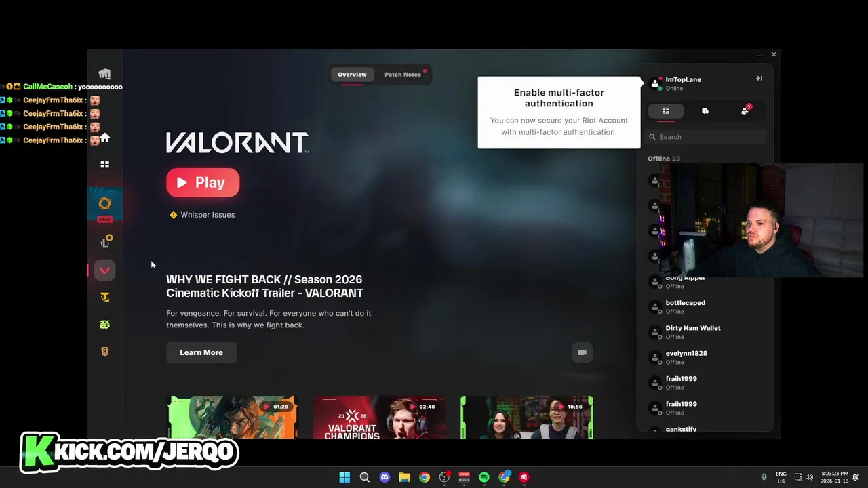Select the VALORANT game icon

(104, 270)
